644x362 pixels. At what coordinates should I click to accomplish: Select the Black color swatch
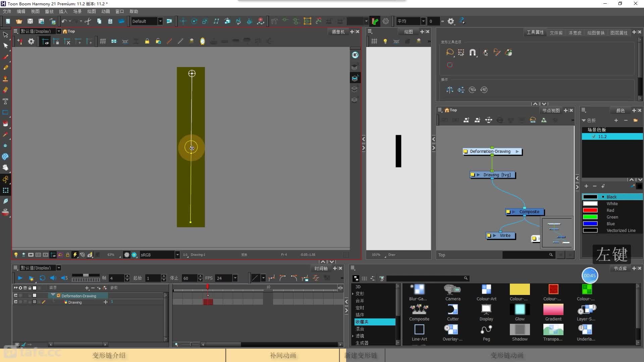point(591,197)
